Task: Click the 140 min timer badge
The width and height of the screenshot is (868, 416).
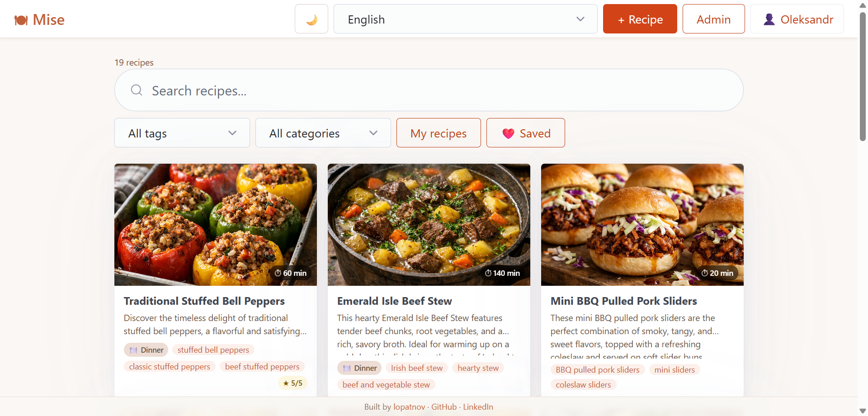Action: tap(502, 273)
